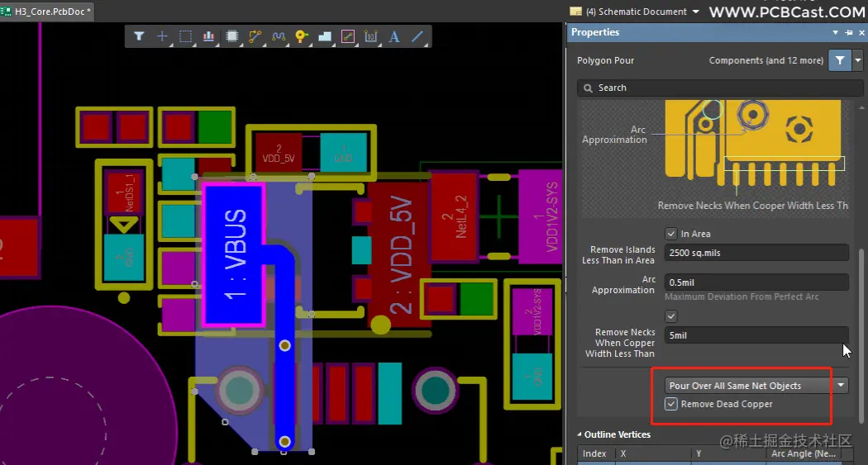Viewport: 868px width, 465px height.
Task: Click the Arc Angle column header
Action: pyautogui.click(x=804, y=453)
